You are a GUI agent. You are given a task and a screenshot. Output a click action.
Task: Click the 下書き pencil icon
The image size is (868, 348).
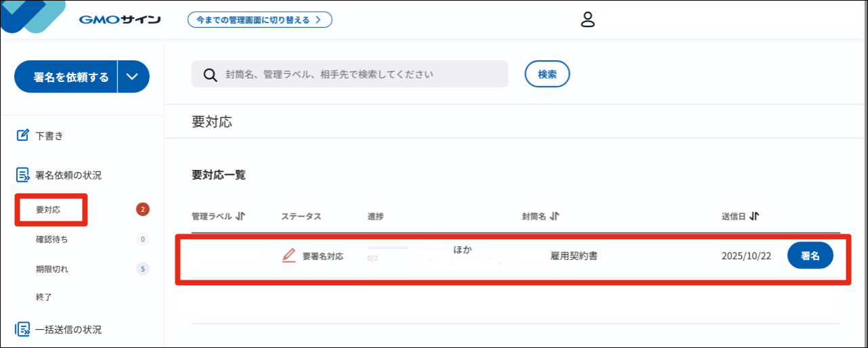click(x=23, y=135)
